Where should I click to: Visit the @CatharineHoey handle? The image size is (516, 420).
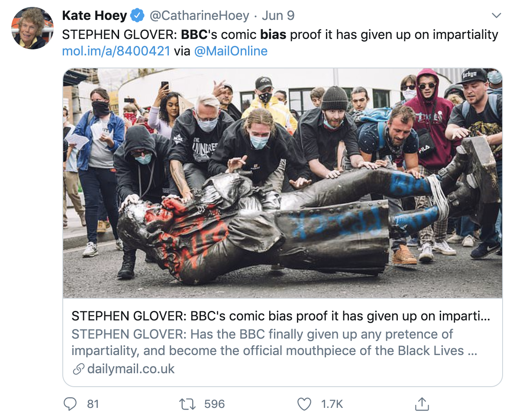[200, 16]
